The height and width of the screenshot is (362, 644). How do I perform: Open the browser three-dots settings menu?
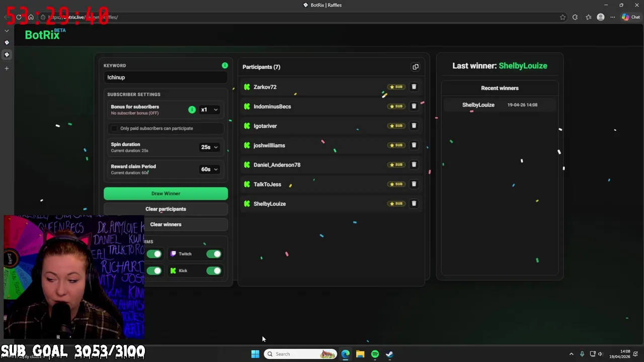[612, 17]
